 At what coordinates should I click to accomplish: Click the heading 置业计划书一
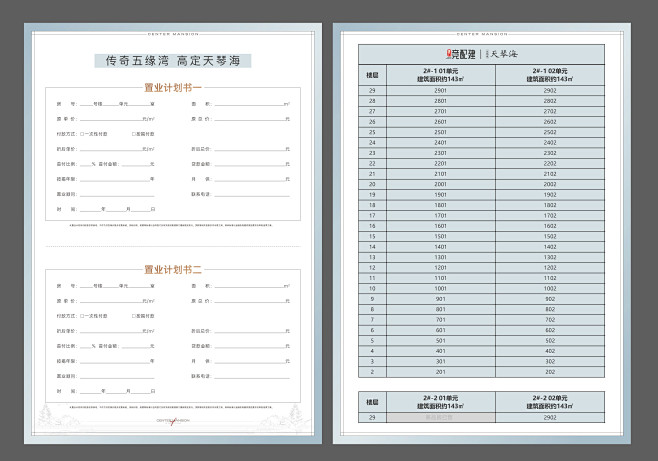(x=173, y=88)
